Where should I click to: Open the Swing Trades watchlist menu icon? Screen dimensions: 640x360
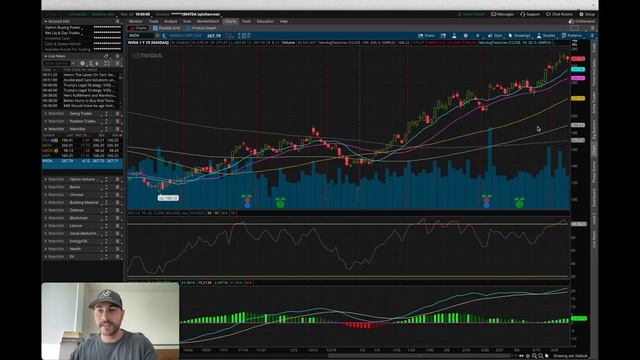(118, 113)
